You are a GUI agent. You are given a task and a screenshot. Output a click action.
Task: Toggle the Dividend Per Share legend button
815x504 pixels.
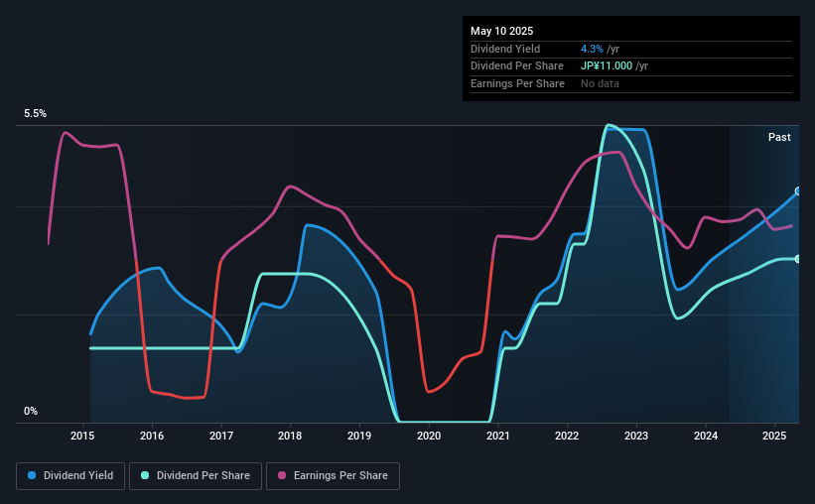[196, 476]
